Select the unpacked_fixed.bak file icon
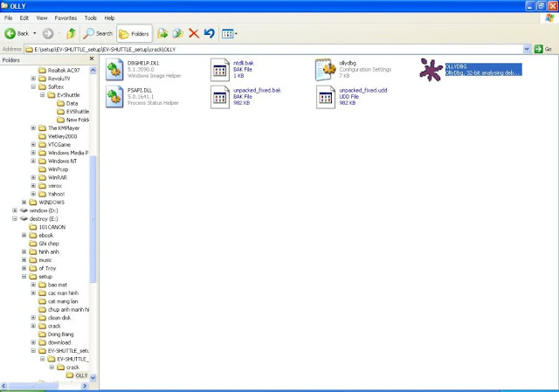Image resolution: width=559 pixels, height=392 pixels. point(219,97)
